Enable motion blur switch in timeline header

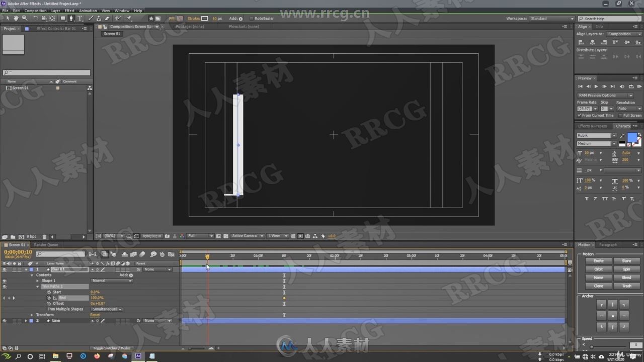tap(142, 254)
